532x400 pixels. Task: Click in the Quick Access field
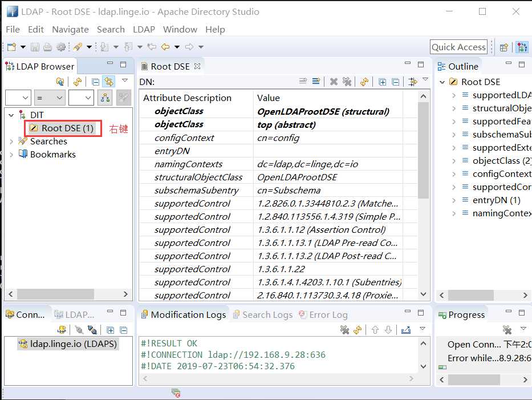(458, 47)
